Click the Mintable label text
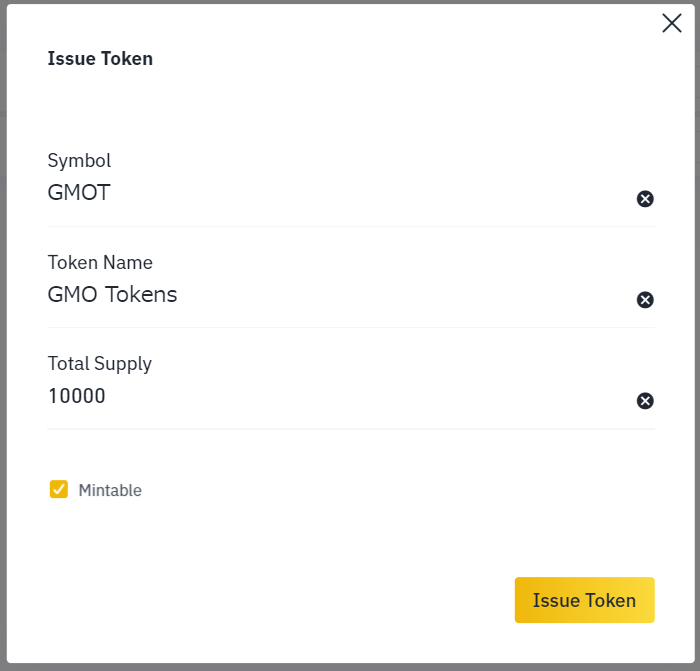Screen dimensions: 700x671 [x=110, y=490]
